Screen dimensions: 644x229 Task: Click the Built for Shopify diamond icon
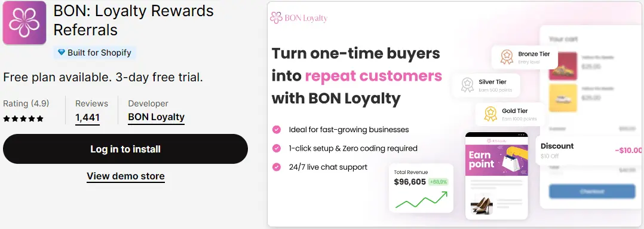tap(62, 53)
